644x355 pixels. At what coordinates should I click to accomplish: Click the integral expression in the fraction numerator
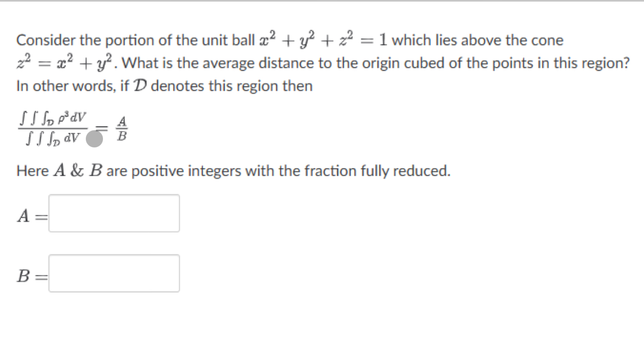51,118
